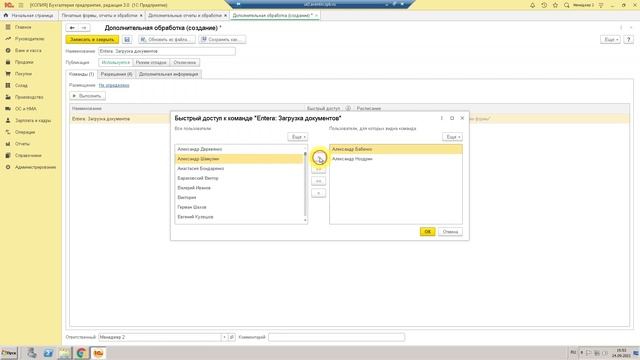Screen dimensions: 640x360
Task: Click the Пуск start button
Action: pyautogui.click(x=9, y=353)
